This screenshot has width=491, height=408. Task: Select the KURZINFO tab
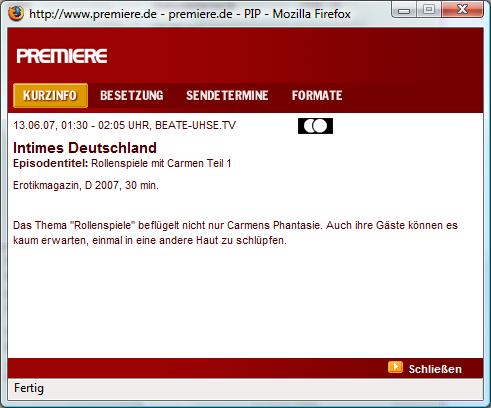50,95
